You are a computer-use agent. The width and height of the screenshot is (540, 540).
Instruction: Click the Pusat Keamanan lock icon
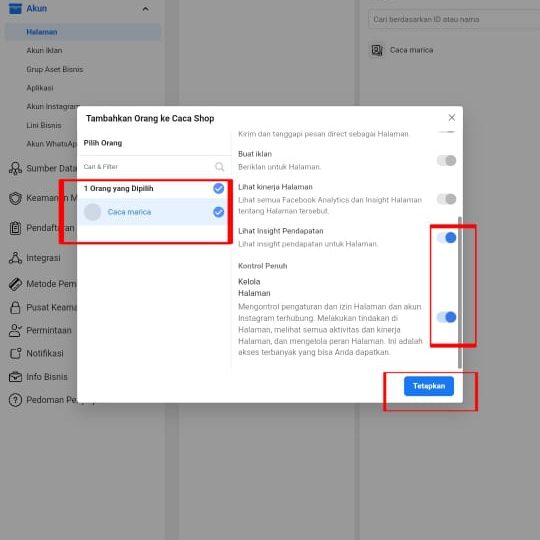click(x=15, y=308)
